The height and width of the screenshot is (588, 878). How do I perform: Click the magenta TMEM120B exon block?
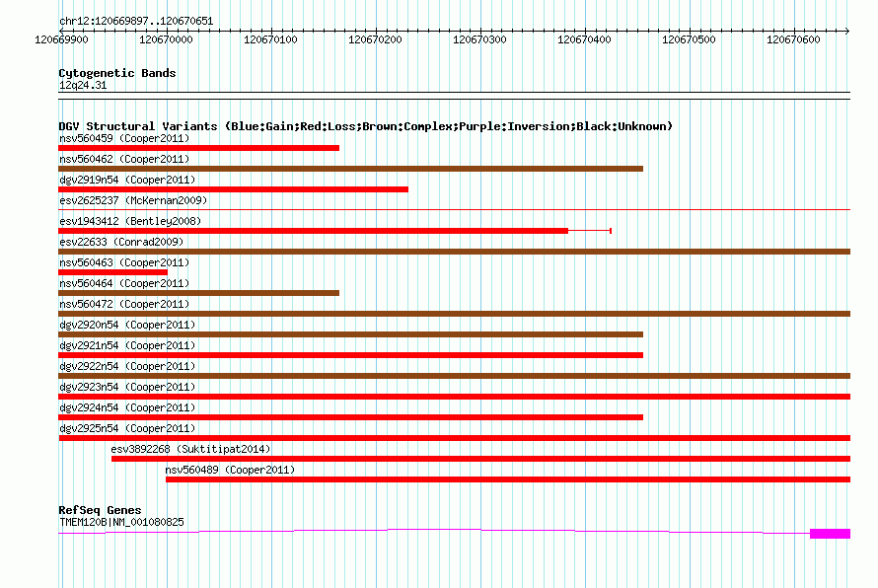[830, 534]
